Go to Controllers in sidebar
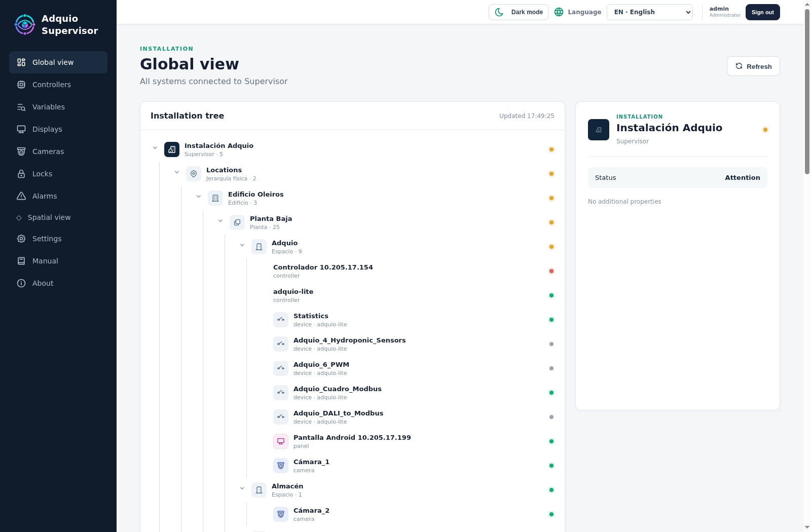 58,85
